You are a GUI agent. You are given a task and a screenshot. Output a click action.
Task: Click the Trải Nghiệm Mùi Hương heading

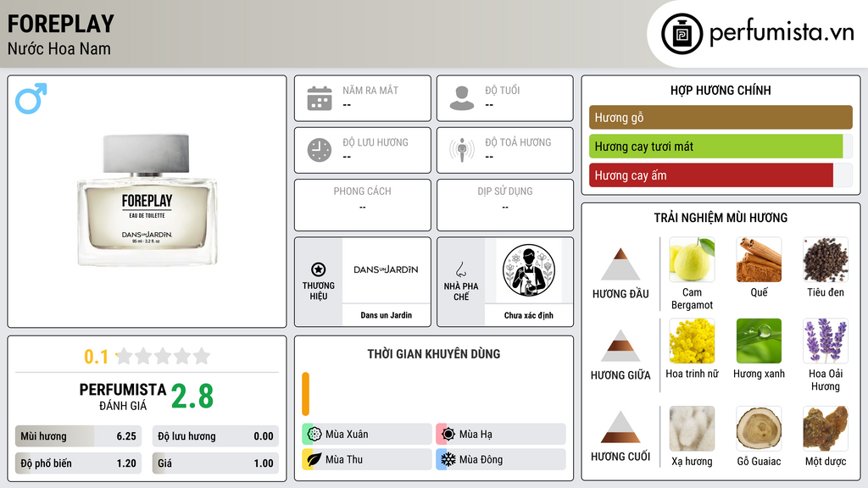coord(721,218)
